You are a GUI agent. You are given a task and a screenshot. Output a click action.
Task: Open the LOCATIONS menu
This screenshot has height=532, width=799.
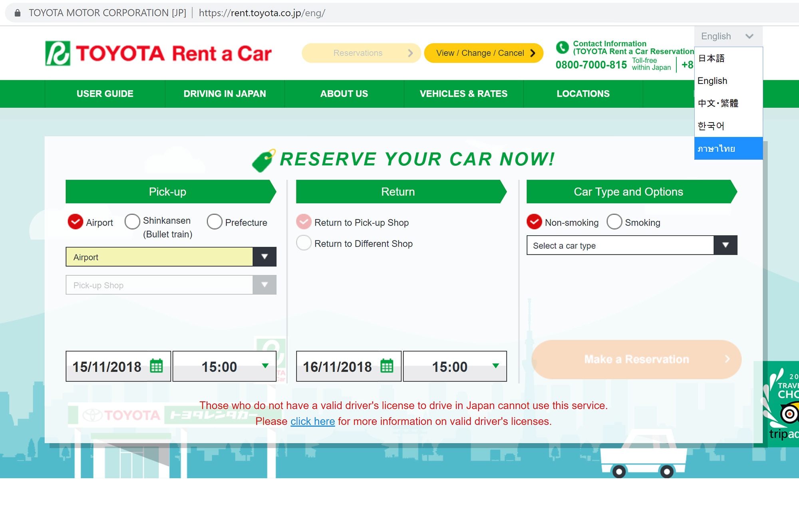tap(583, 94)
